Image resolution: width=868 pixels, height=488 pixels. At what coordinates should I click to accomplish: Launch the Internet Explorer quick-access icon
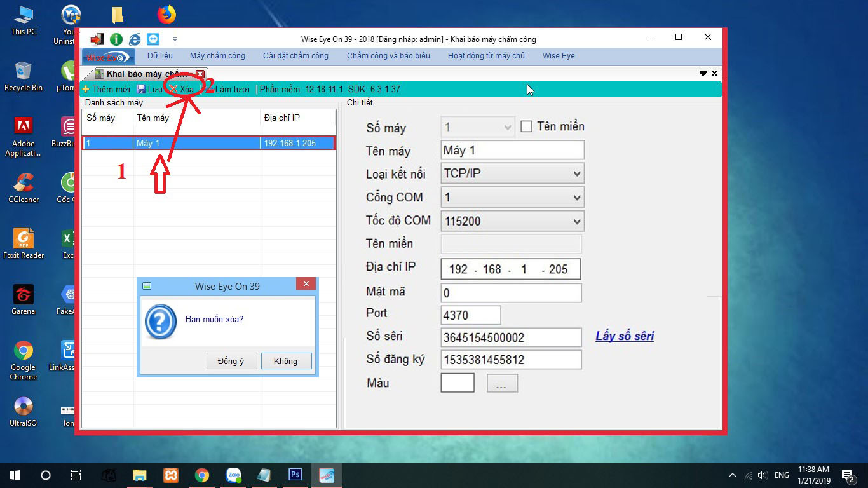[135, 39]
